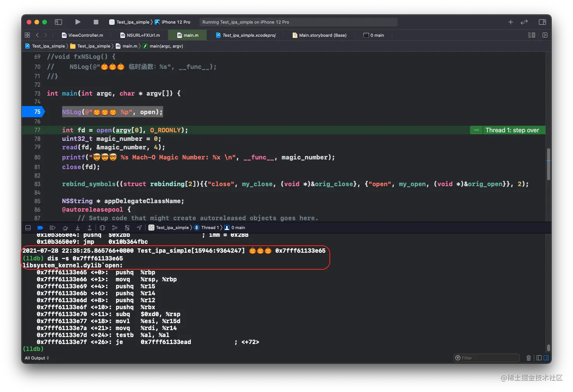Click the 'read' call on line 79

pyautogui.click(x=70, y=147)
